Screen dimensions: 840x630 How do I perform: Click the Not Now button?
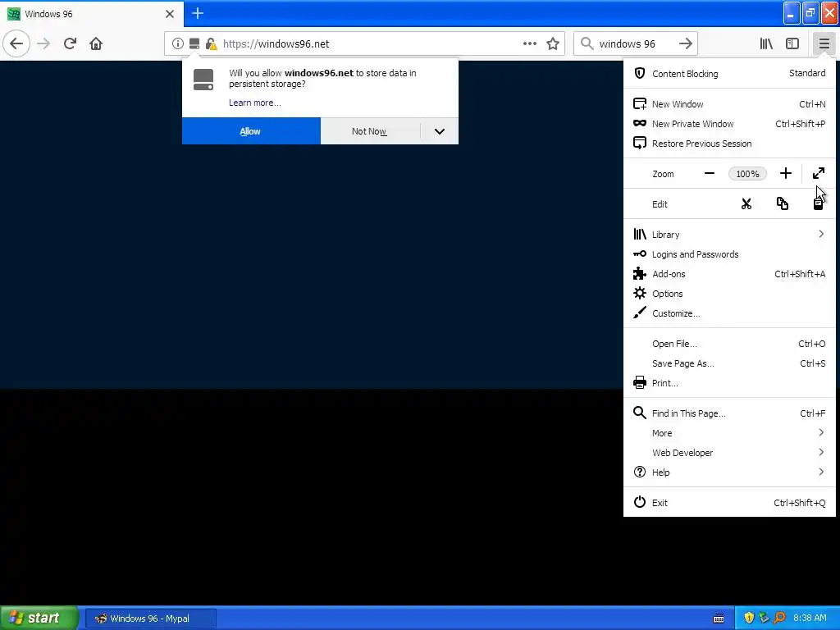coord(370,131)
